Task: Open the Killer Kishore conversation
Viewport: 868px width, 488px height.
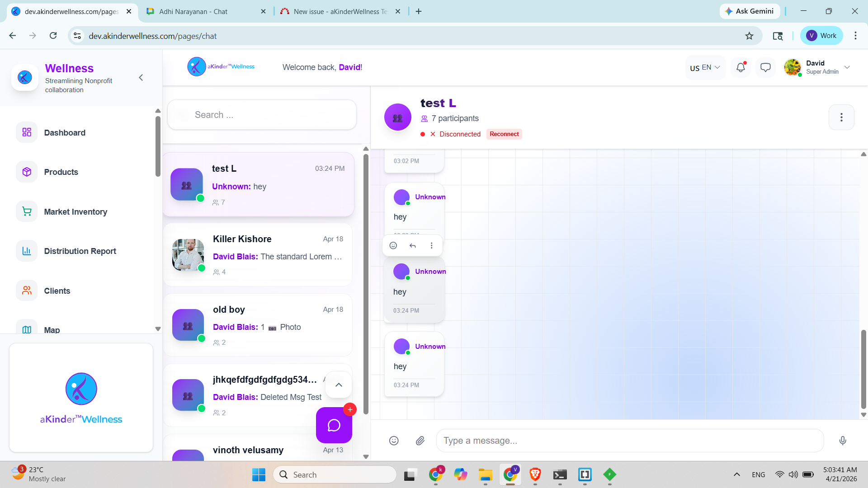Action: tap(258, 255)
